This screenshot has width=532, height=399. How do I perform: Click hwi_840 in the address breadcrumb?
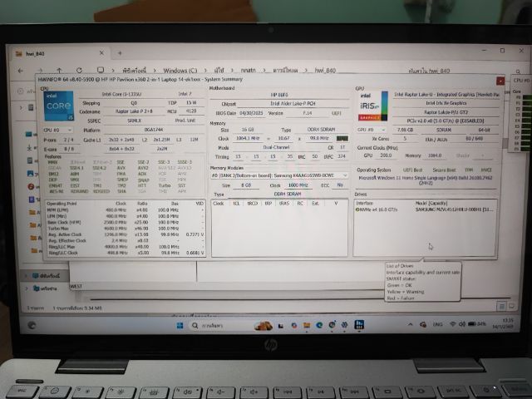pyautogui.click(x=318, y=70)
